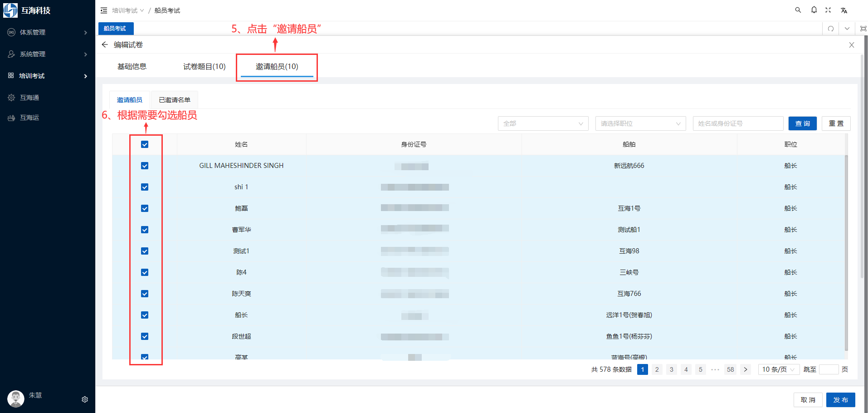Switch to the 试卷题目(10) tab
The image size is (868, 413).
tap(205, 67)
